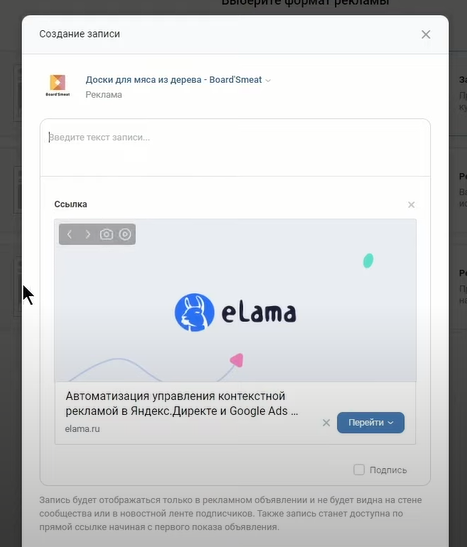This screenshot has width=467, height=547.
Task: Expand the community selector chevron
Action: click(x=268, y=81)
